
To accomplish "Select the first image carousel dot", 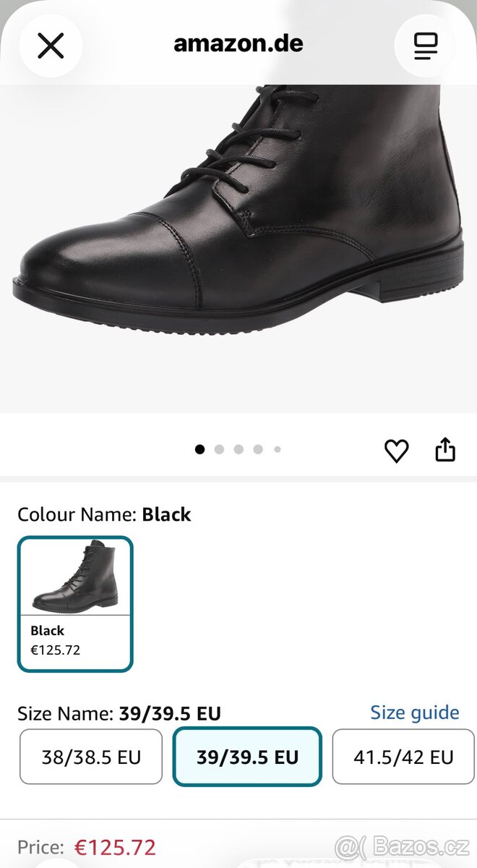I will pos(200,449).
